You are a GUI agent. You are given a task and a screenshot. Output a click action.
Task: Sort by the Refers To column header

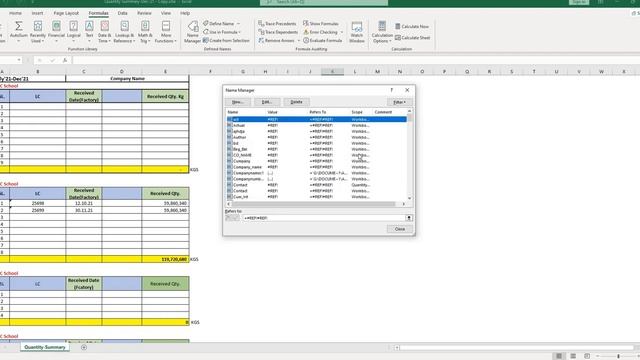329,112
